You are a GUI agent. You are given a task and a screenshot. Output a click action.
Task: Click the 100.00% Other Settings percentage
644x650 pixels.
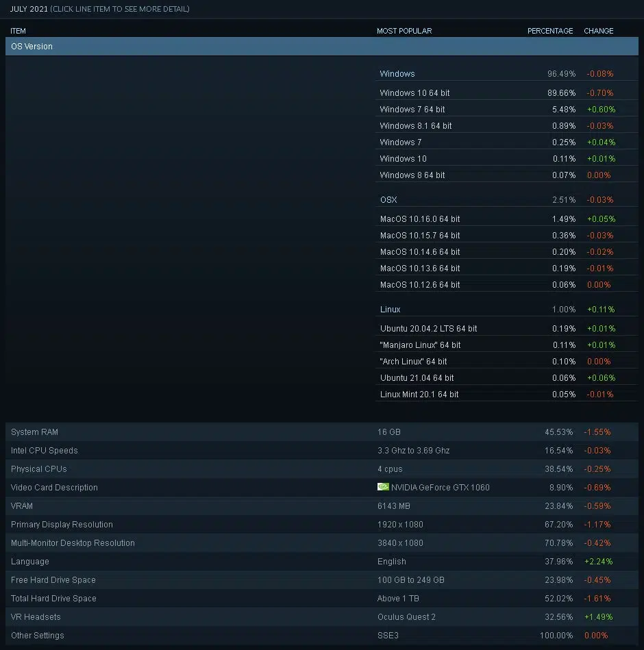tap(556, 636)
